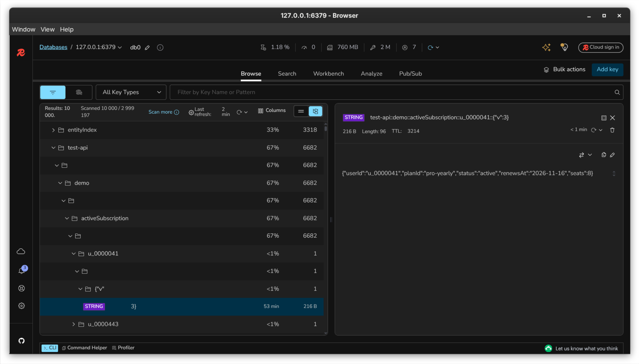Open the All Key Types dropdown

click(131, 92)
